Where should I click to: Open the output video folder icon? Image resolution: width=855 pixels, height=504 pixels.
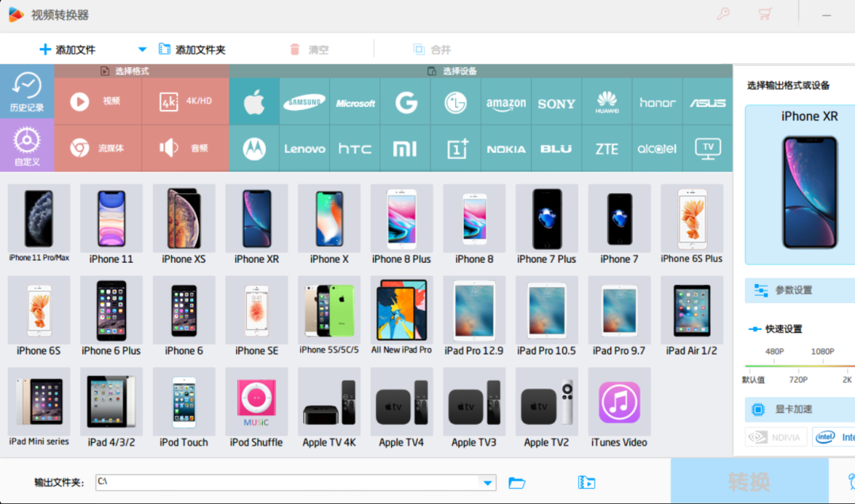[586, 483]
